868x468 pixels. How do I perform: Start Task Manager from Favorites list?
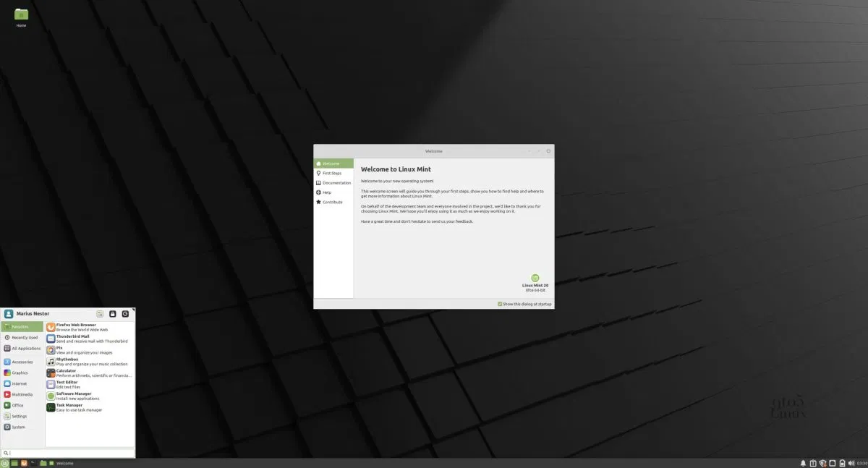click(90, 407)
